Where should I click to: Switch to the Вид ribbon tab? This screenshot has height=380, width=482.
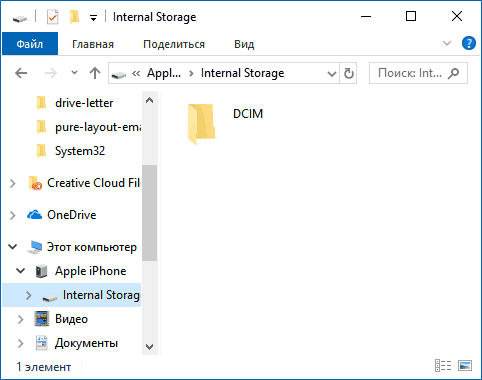pyautogui.click(x=244, y=44)
